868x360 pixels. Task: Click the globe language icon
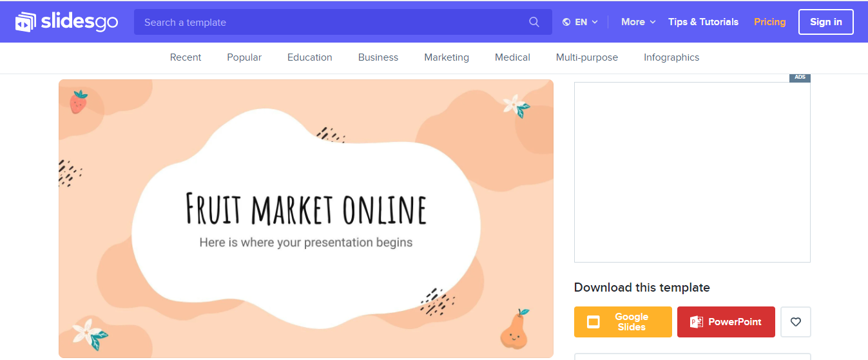[566, 22]
